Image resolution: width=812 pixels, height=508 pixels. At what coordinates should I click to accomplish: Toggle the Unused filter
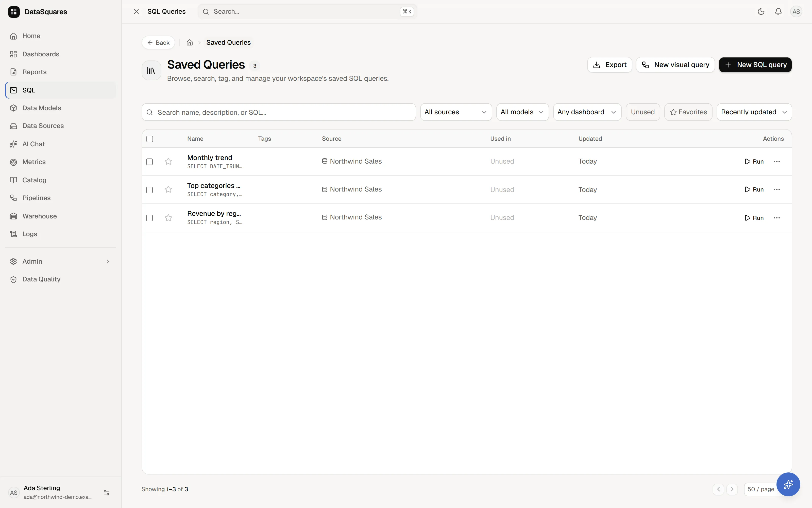[x=642, y=112]
